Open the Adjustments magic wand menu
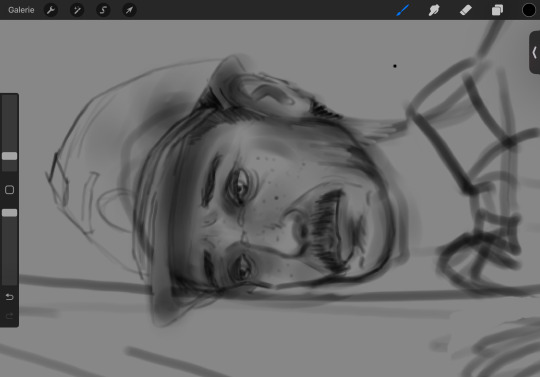The height and width of the screenshot is (377, 540). click(77, 10)
